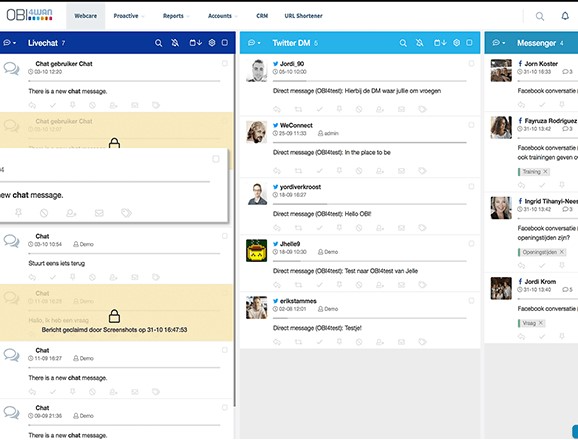This screenshot has width=578, height=440.
Task: Assign yordiverkroost message to a user
Action: point(380,228)
